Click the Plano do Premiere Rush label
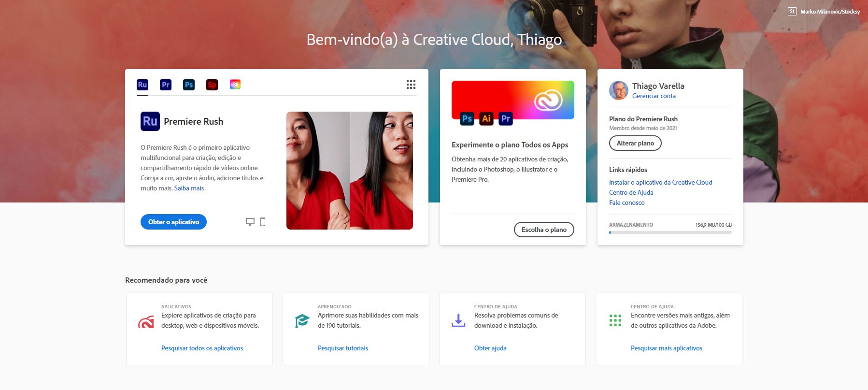Screen dimensions: 868x390 point(643,119)
